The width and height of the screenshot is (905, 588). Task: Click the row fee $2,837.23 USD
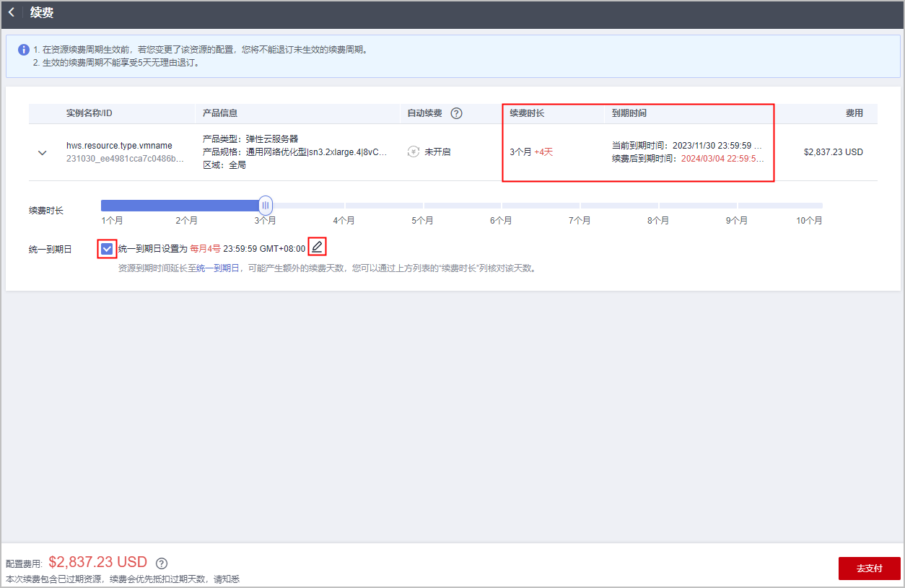click(834, 152)
